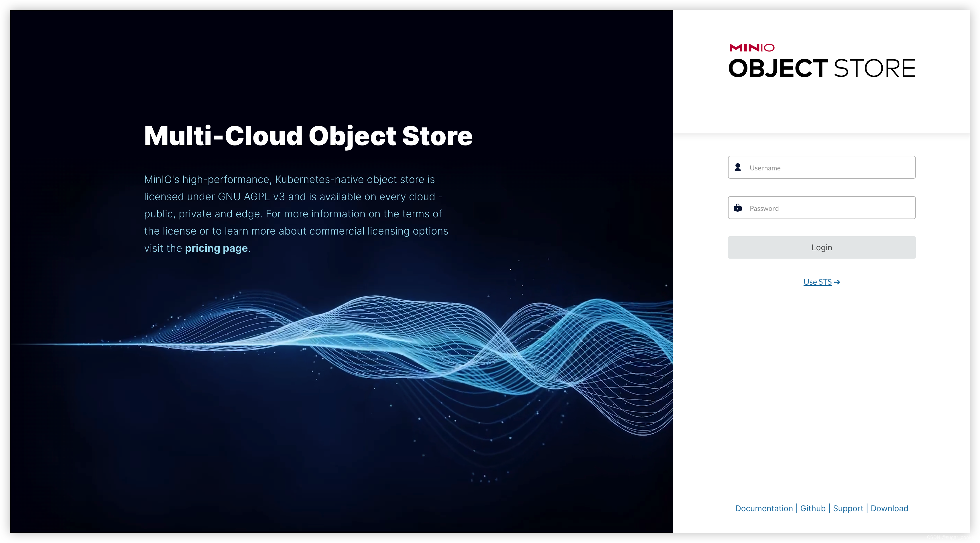Open the bold pricing page link
The width and height of the screenshot is (980, 543).
[x=216, y=248]
